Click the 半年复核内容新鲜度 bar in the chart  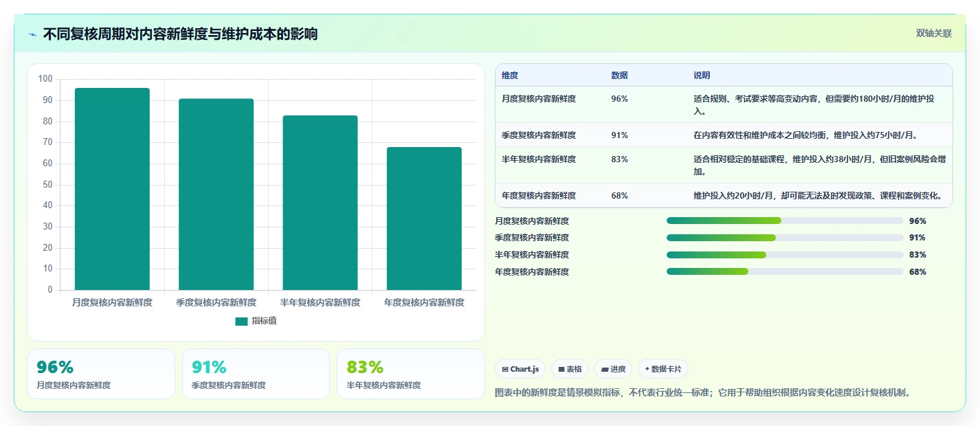tap(320, 203)
